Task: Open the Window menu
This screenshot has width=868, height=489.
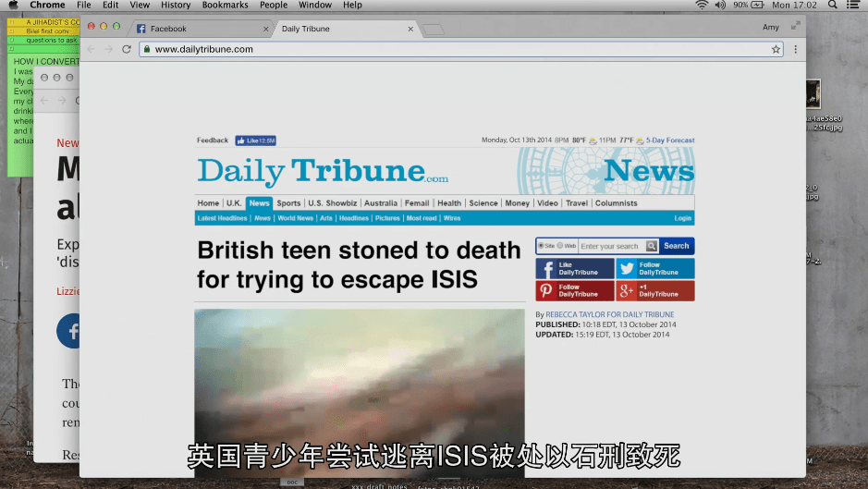Action: click(315, 5)
